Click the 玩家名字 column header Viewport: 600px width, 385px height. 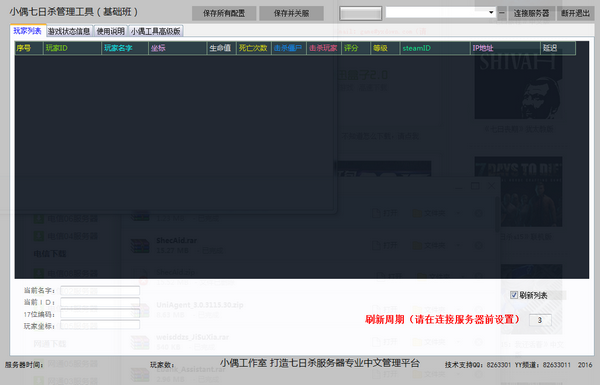(125, 48)
